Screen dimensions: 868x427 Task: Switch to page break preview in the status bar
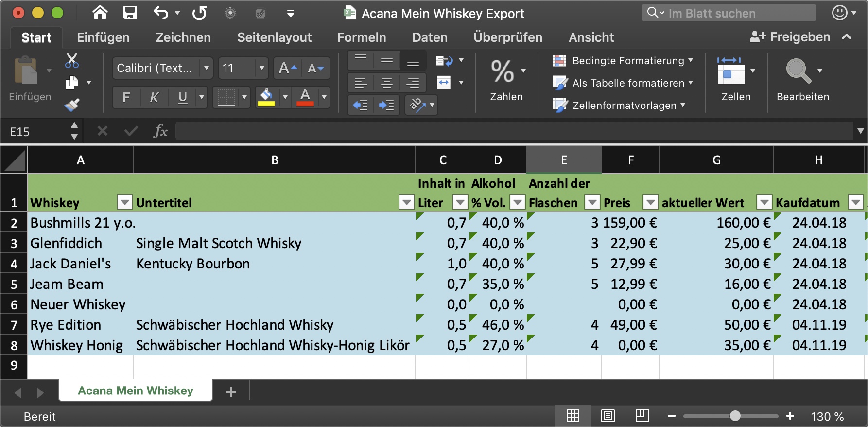642,416
